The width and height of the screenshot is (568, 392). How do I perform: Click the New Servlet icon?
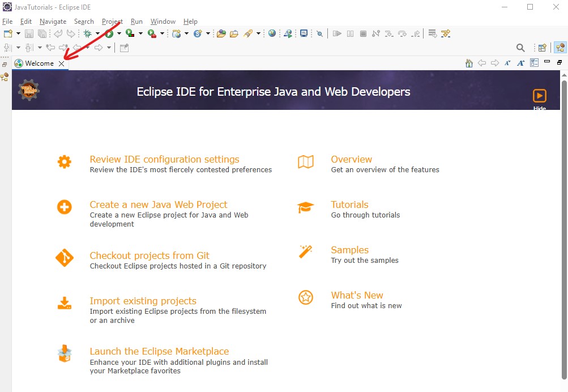coord(198,33)
